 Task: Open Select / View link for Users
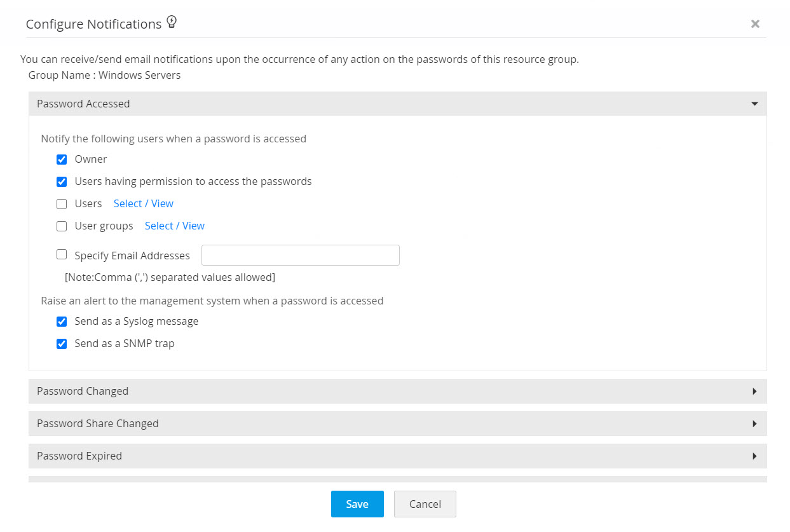click(x=143, y=203)
